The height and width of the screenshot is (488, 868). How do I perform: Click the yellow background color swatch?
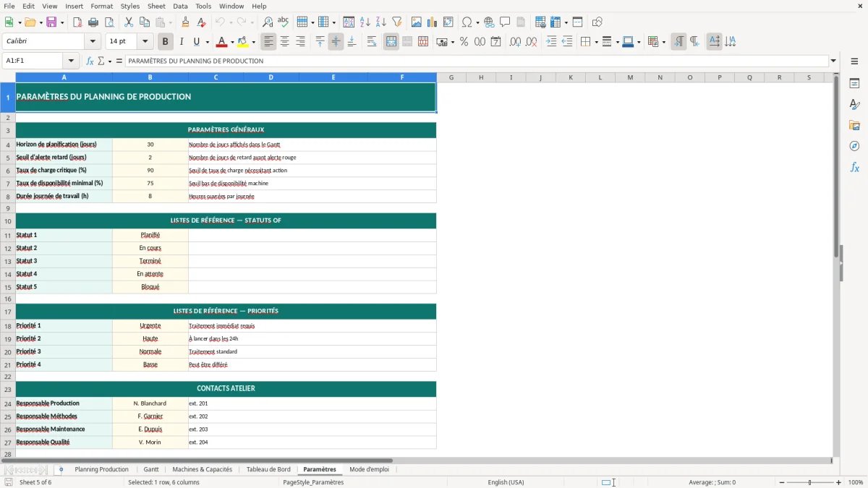click(243, 42)
